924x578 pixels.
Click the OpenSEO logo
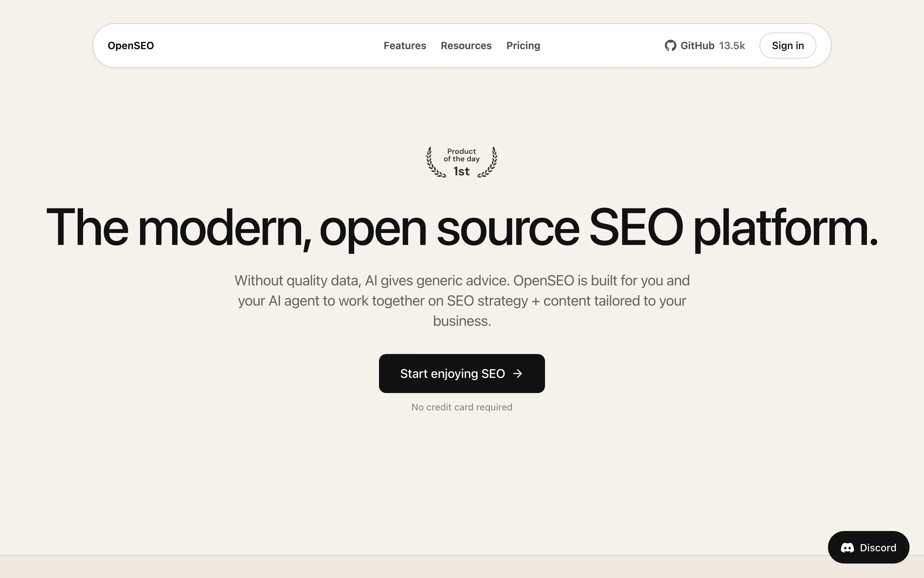click(x=131, y=46)
